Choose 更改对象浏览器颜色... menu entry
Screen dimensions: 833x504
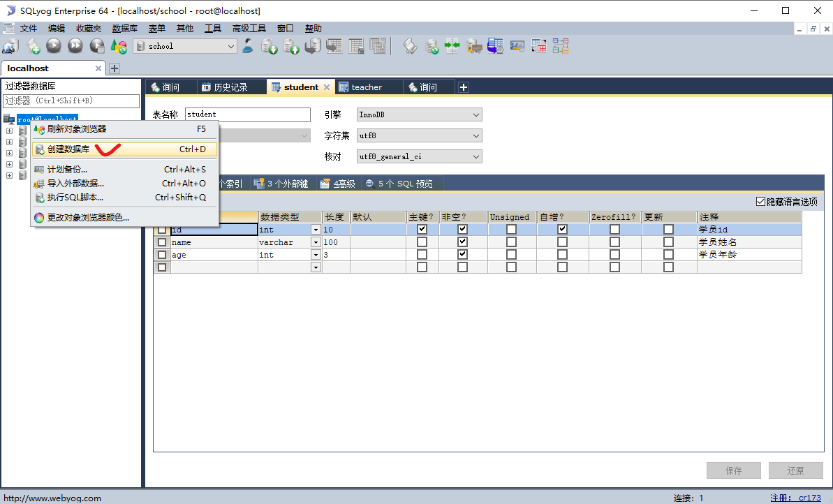point(125,217)
